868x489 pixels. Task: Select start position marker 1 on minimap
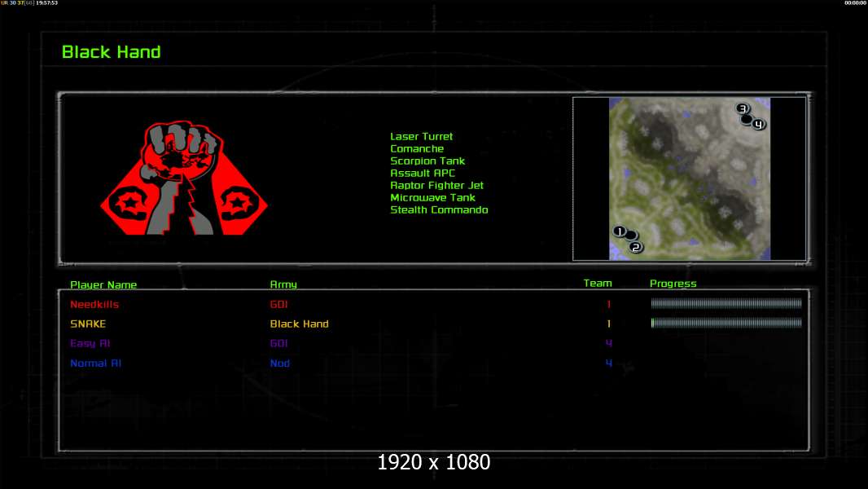coord(620,231)
